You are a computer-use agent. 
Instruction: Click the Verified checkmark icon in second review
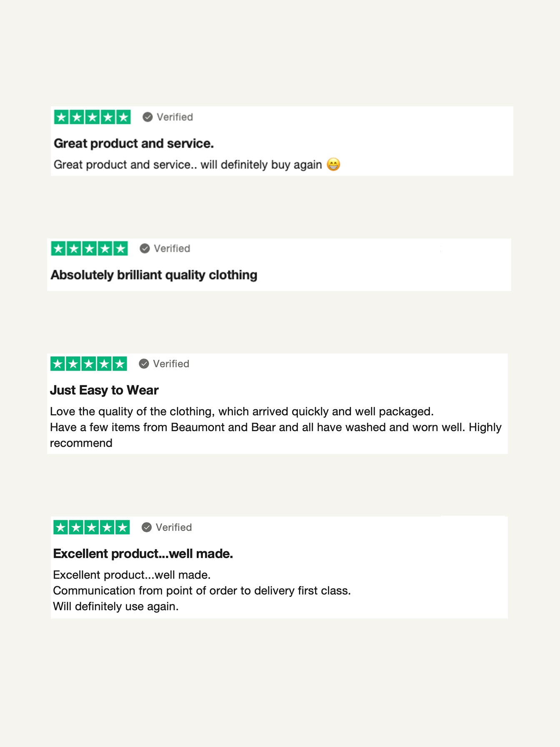tap(145, 248)
